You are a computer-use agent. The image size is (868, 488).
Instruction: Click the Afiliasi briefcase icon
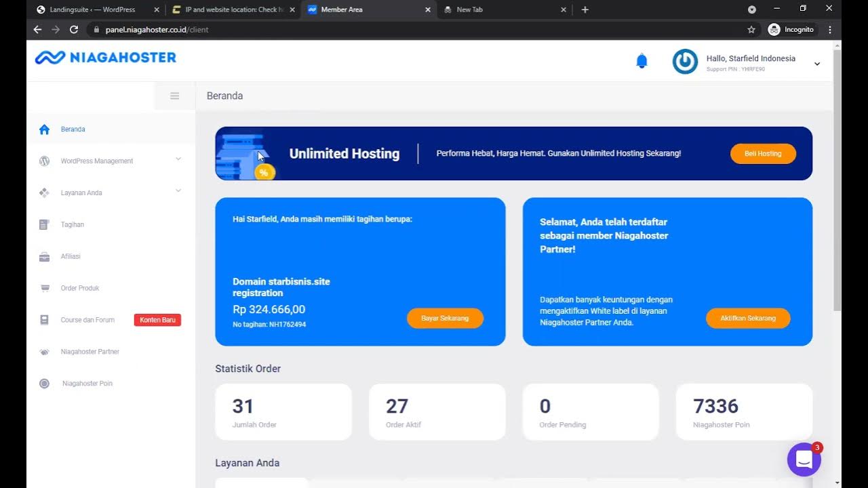[44, 256]
